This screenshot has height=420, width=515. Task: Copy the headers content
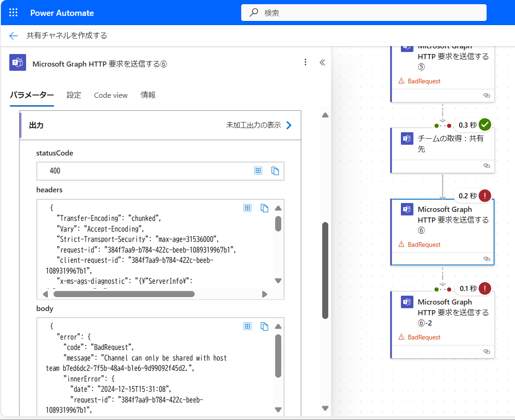[x=264, y=208]
